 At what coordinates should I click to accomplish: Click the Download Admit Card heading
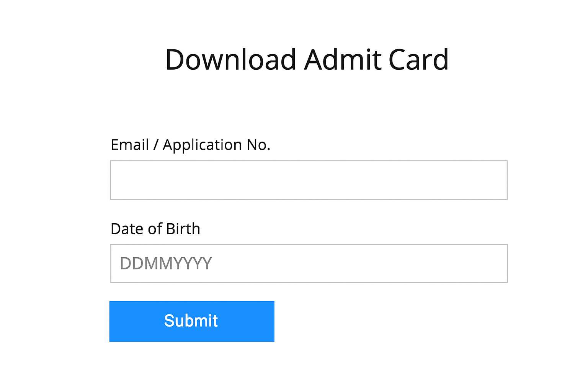[x=307, y=60]
